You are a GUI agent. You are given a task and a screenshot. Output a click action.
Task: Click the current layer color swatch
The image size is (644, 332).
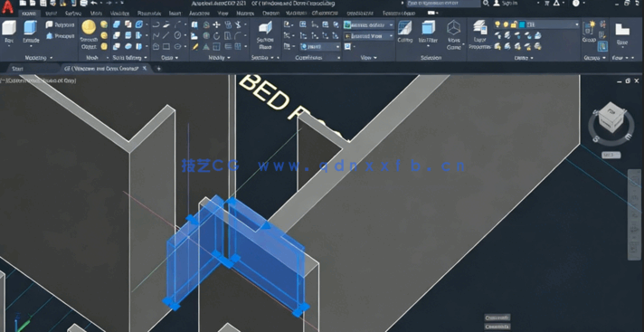522,24
